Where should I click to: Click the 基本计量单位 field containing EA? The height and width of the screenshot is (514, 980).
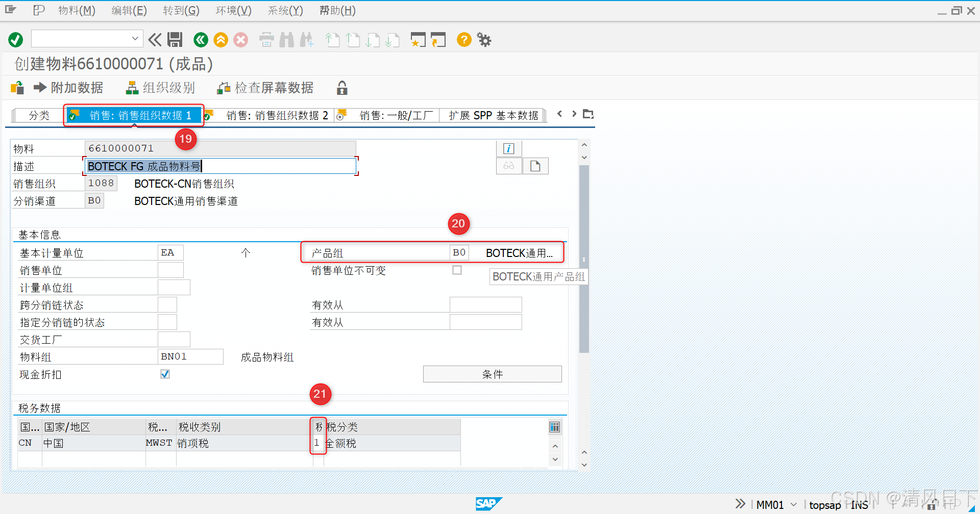click(x=170, y=252)
